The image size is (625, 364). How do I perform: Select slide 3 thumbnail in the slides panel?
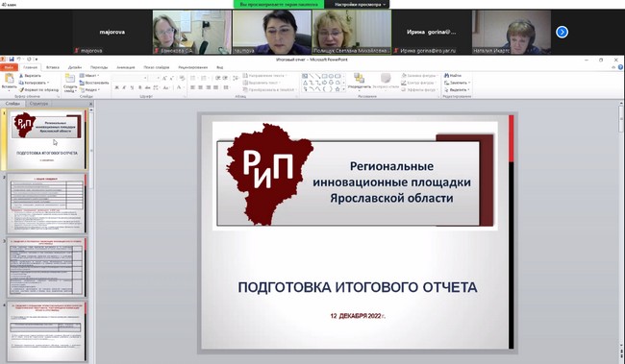pyautogui.click(x=46, y=267)
